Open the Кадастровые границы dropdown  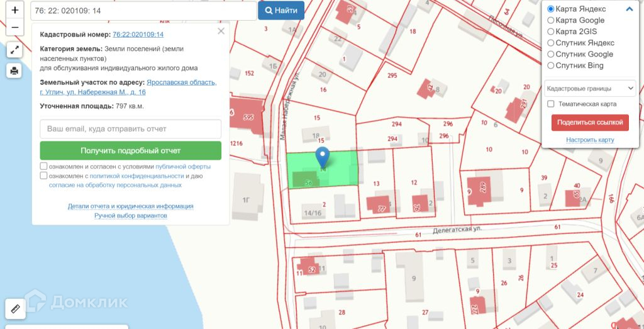coord(590,88)
